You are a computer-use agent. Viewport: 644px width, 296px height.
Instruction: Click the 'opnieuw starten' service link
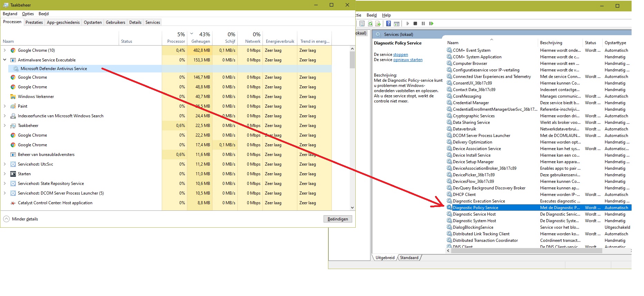(x=408, y=60)
